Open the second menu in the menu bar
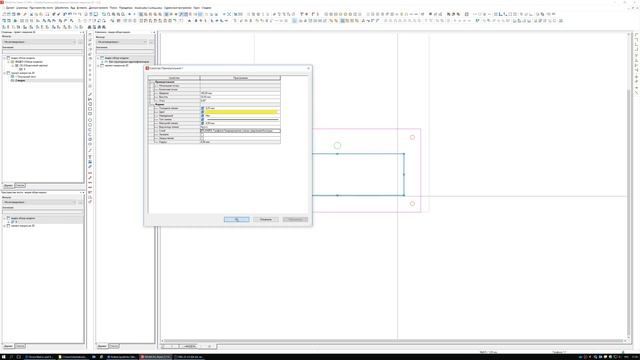 pyautogui.click(x=22, y=8)
